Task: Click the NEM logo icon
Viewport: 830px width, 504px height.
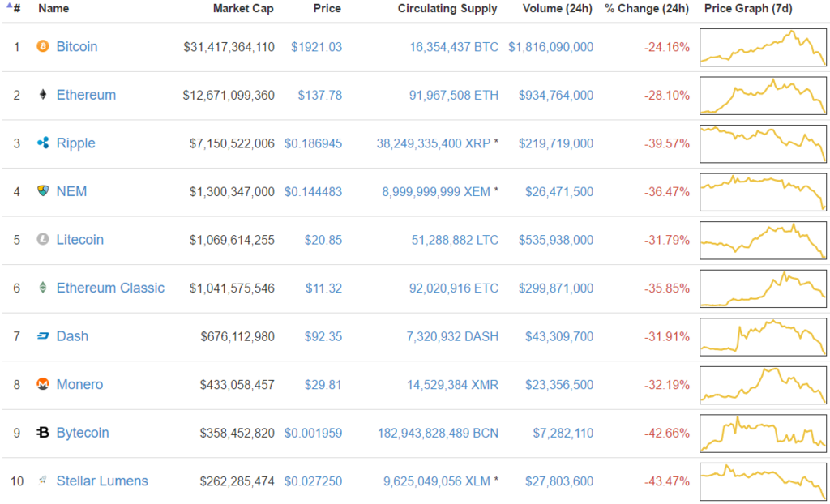Action: (42, 191)
